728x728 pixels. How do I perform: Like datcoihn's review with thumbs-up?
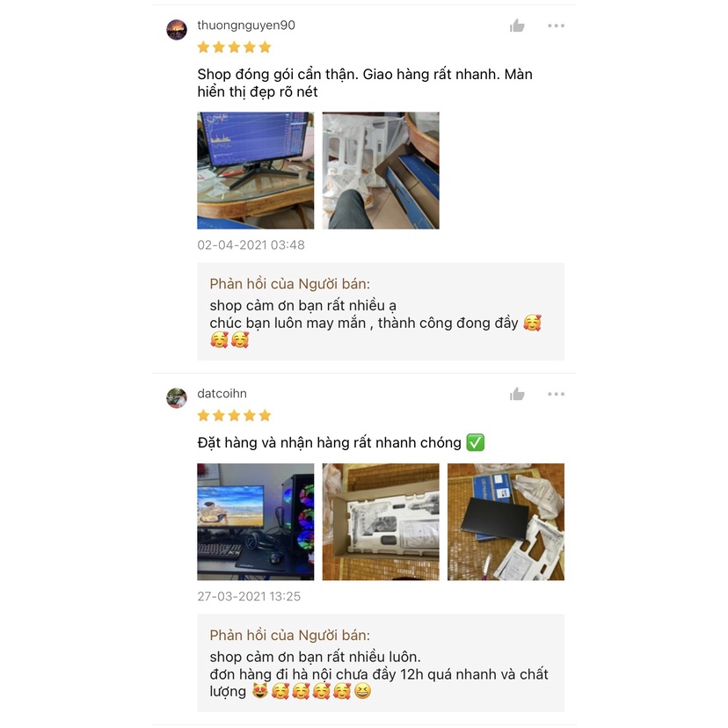(517, 394)
